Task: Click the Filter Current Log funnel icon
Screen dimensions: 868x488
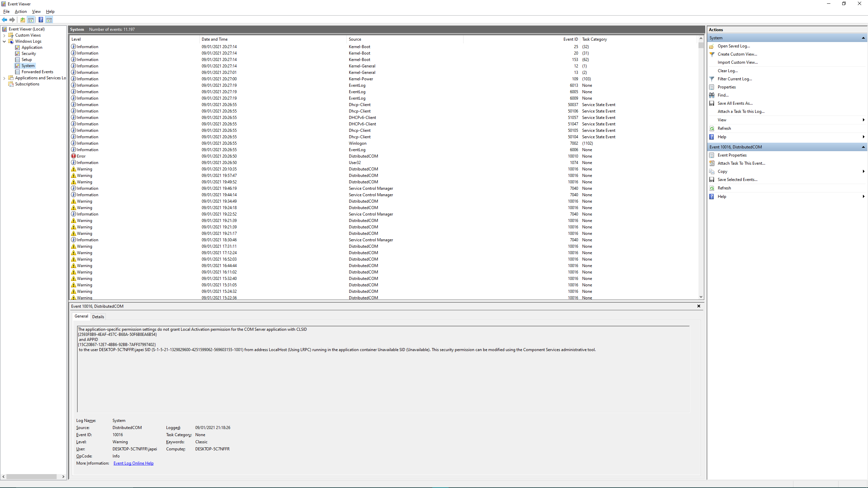Action: click(x=712, y=79)
